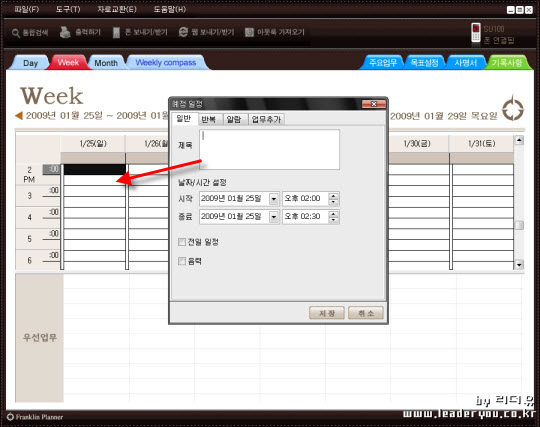The height and width of the screenshot is (427, 540).
Task: Click the 아웃룩 가져오기 label
Action: [281, 32]
